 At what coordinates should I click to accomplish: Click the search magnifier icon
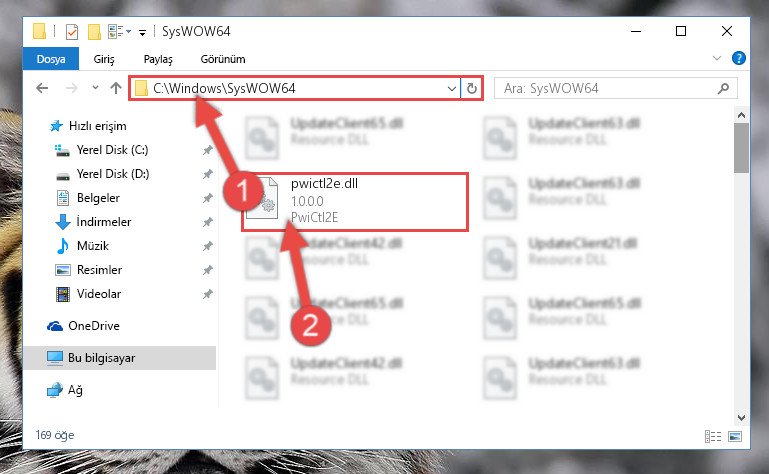pyautogui.click(x=723, y=89)
